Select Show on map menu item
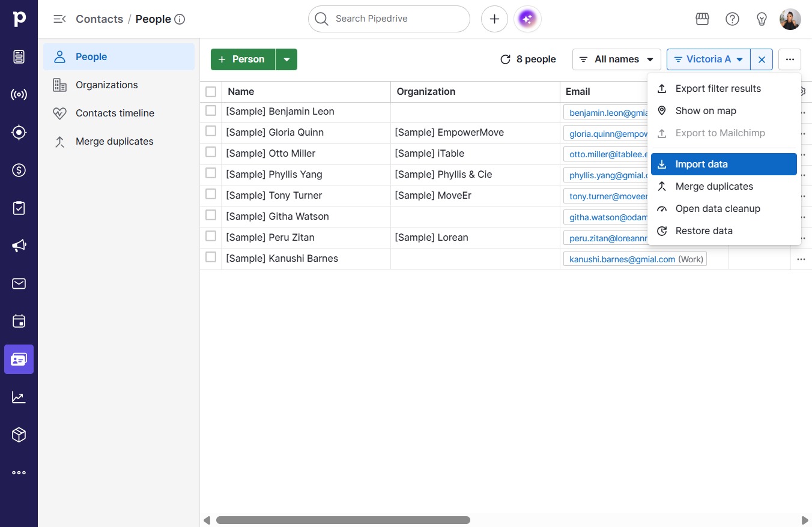 (x=724, y=110)
